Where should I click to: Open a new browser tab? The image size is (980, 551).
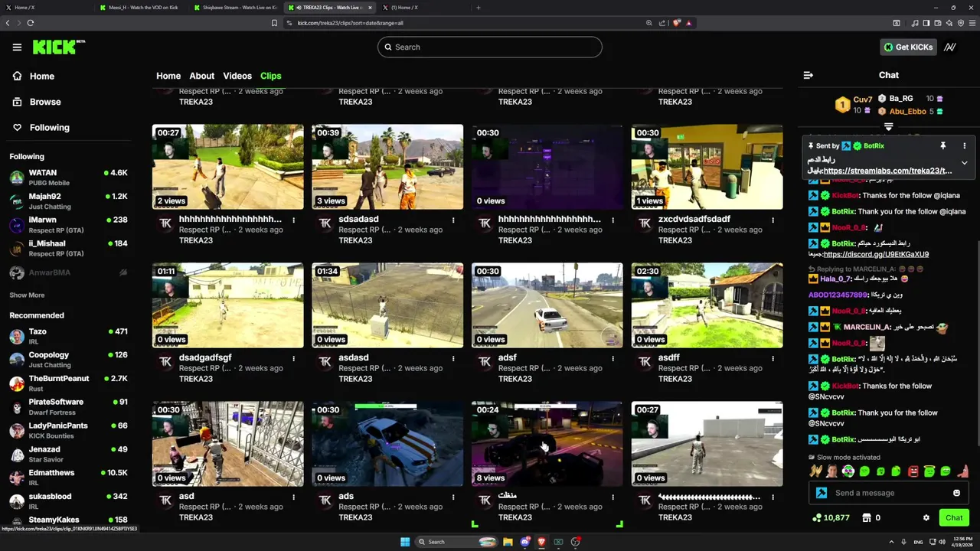tap(479, 7)
